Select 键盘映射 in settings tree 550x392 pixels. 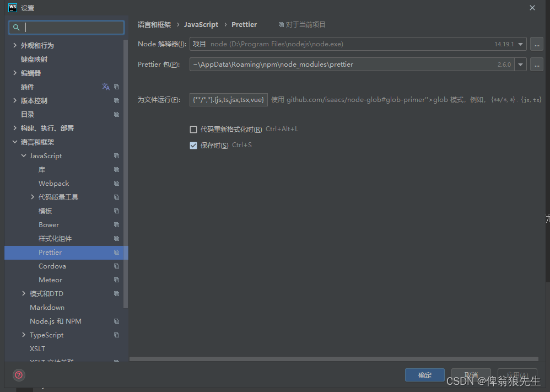click(34, 60)
